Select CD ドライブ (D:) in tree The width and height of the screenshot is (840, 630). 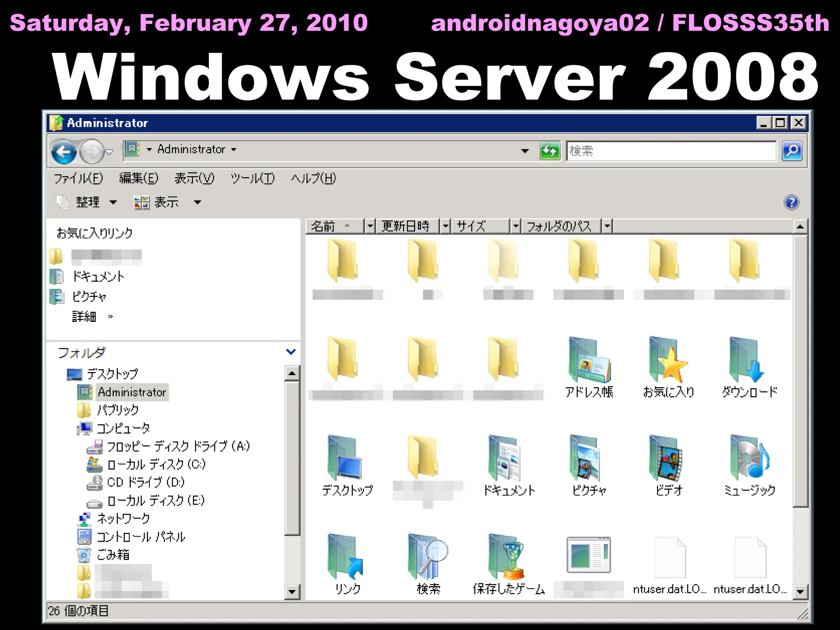(136, 482)
